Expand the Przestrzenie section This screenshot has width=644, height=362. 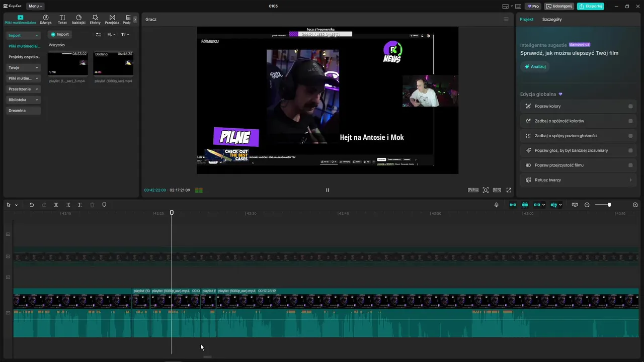pyautogui.click(x=23, y=89)
